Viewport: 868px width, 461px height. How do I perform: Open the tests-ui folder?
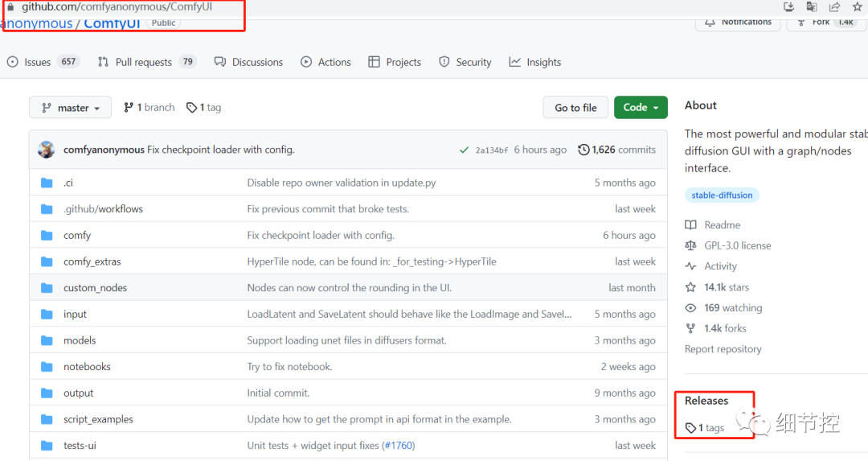coord(80,446)
